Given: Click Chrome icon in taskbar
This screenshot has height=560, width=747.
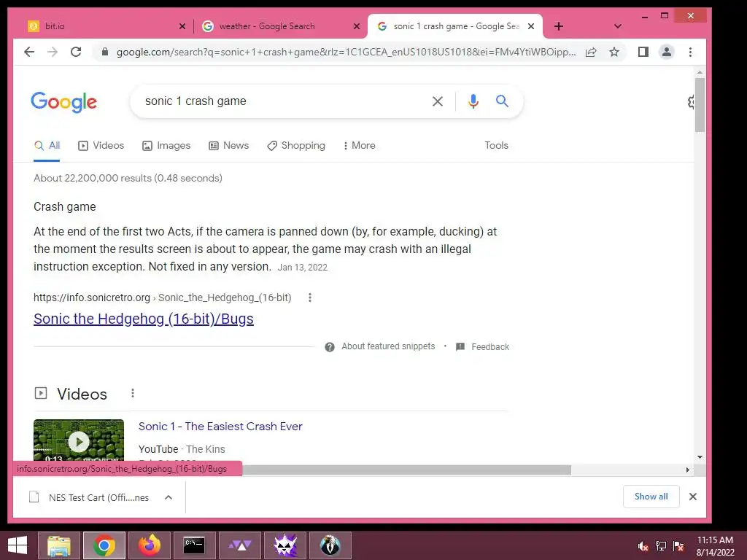Looking at the screenshot, I should click(104, 545).
